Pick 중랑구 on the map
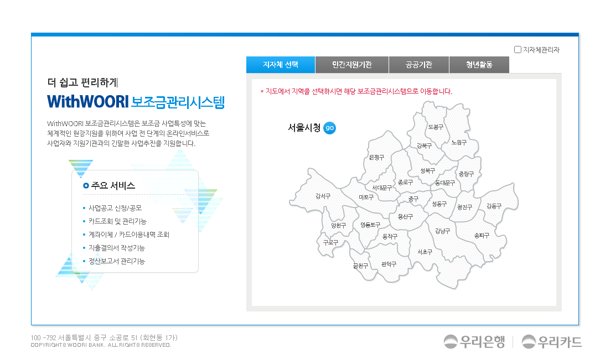 click(x=466, y=174)
